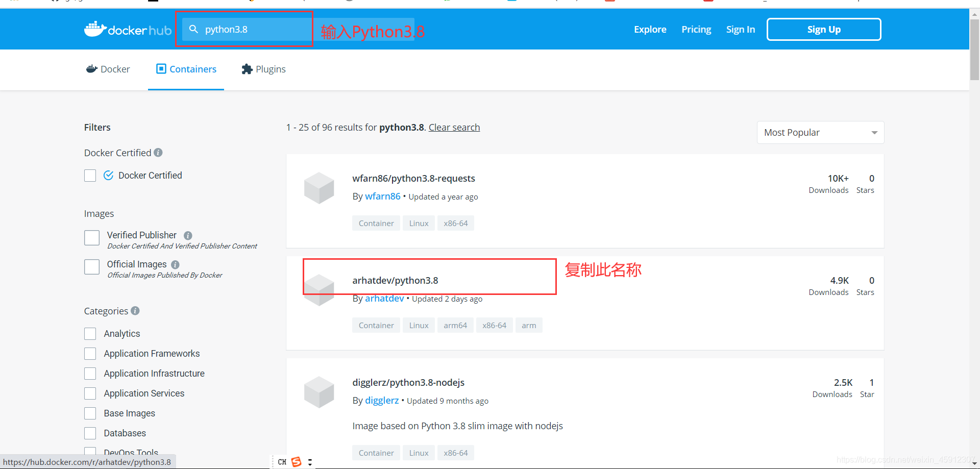The height and width of the screenshot is (469, 980).
Task: Click Container tag on digglerz result
Action: pos(376,453)
